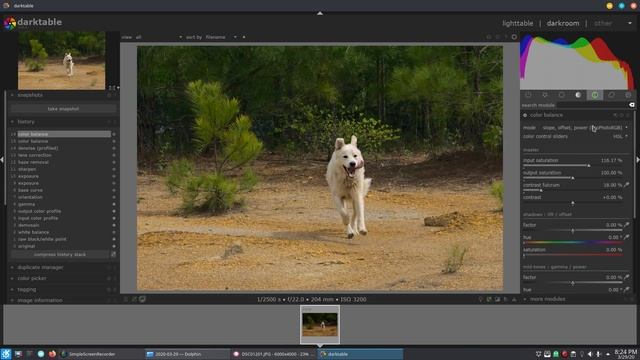This screenshot has width=640, height=360.
Task: Show effects modules group icon
Action: click(x=628, y=95)
